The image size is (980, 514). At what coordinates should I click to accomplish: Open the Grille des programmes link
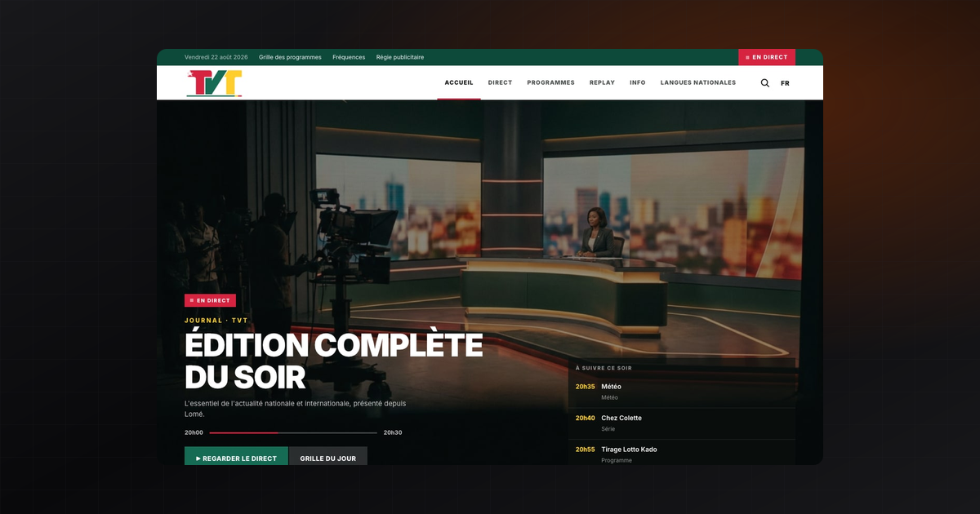click(x=290, y=57)
